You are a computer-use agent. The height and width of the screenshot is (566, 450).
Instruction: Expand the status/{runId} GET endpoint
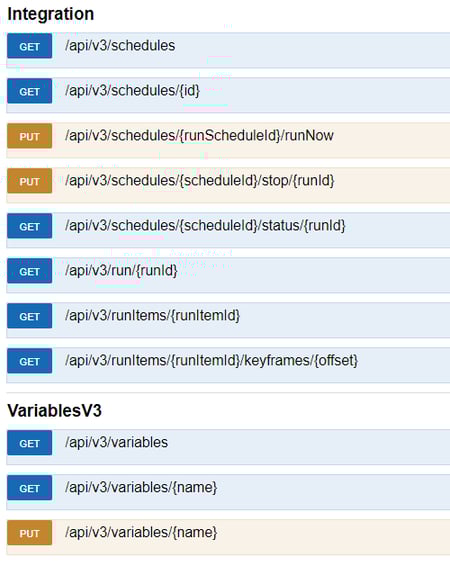click(x=228, y=230)
